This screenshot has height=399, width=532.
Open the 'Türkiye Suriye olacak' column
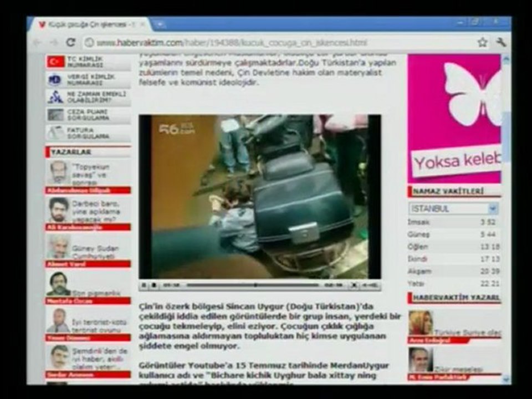(468, 333)
